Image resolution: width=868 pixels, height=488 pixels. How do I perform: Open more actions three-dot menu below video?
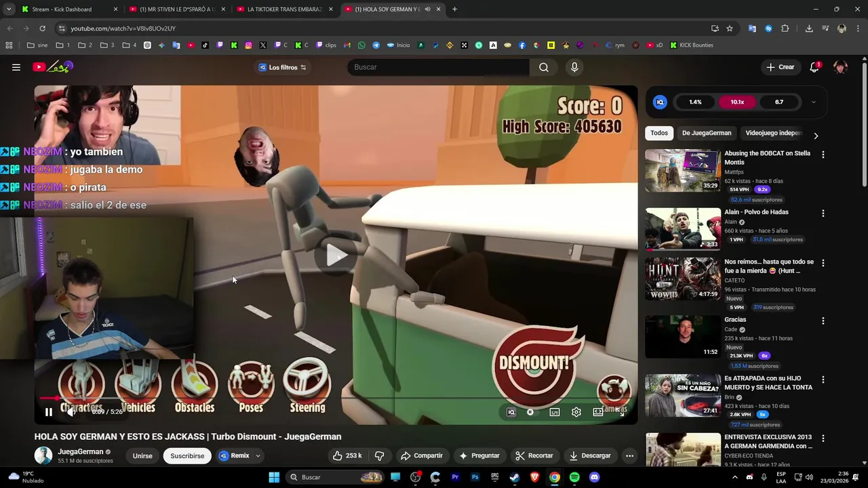point(629,455)
